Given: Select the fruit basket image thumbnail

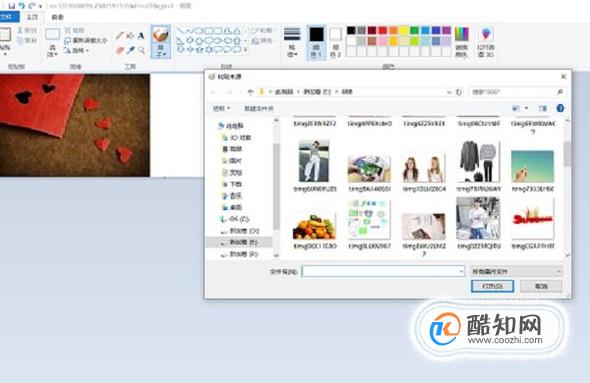Looking at the screenshot, I should click(314, 226).
